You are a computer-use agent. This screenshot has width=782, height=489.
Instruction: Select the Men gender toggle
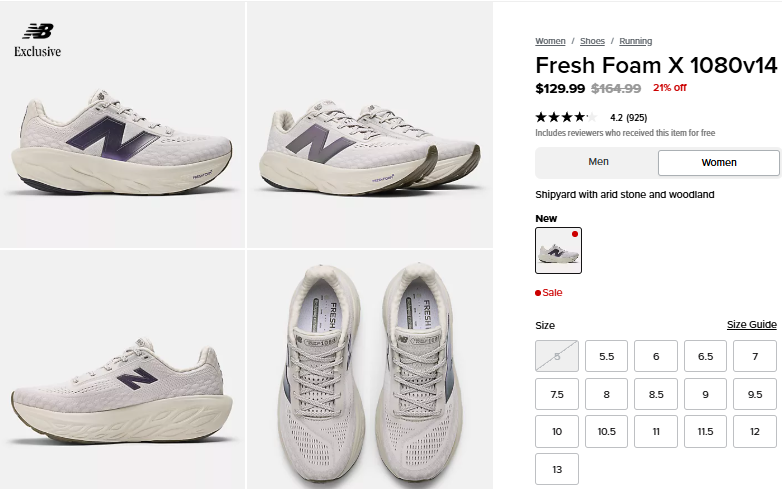point(598,162)
